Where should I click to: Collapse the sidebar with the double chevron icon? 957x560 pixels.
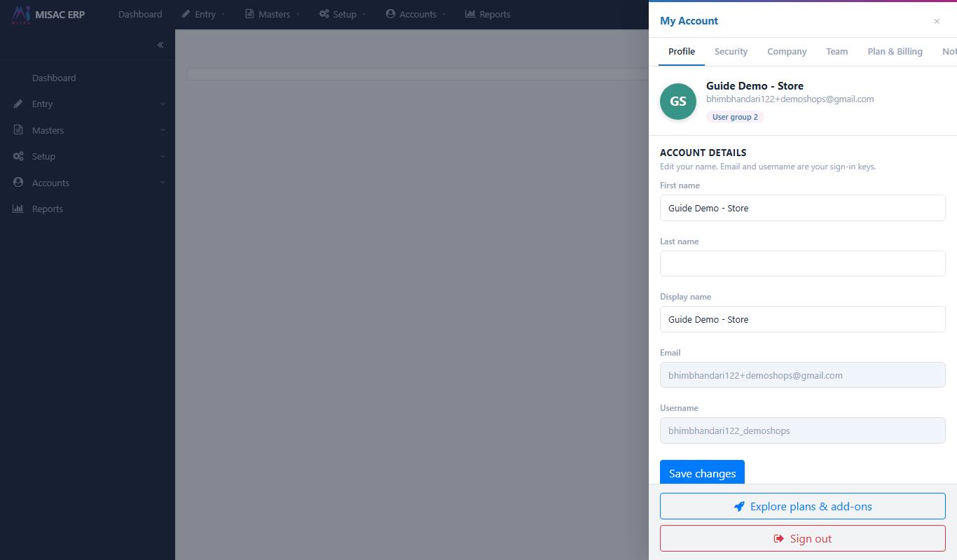[x=160, y=45]
